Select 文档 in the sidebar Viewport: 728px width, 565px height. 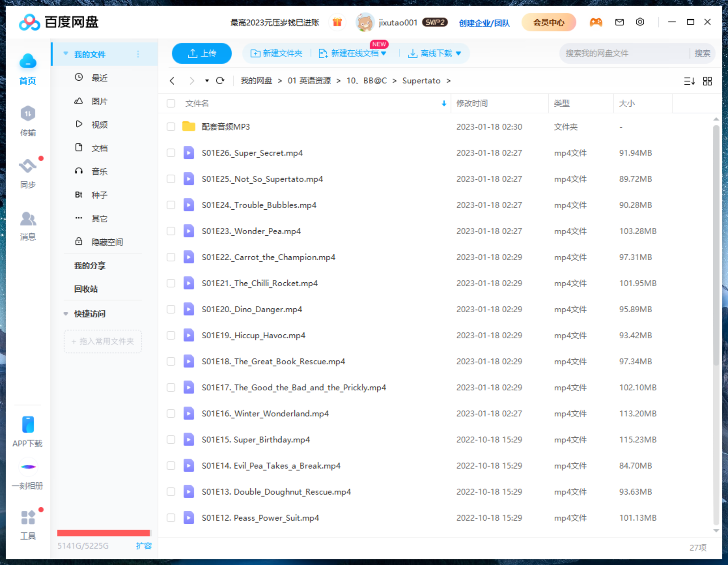coord(99,148)
